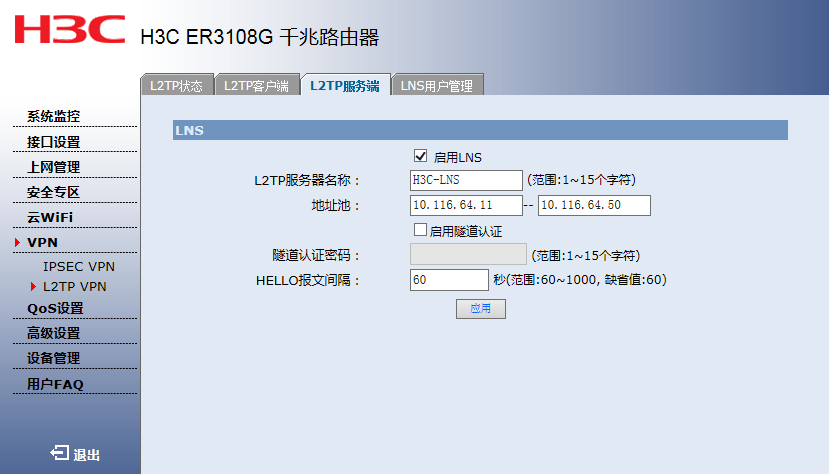
Task: Enable the 启用隧道认证 checkbox
Action: coord(420,230)
